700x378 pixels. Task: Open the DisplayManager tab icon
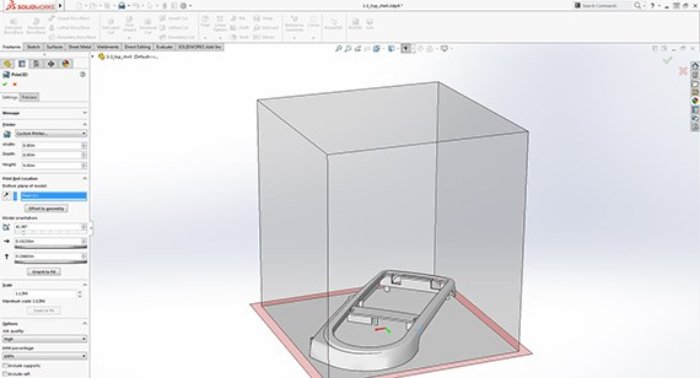[x=66, y=64]
